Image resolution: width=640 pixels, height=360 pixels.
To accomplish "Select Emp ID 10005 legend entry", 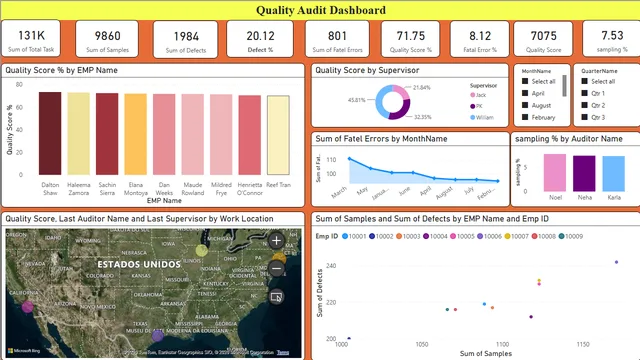I will coord(462,236).
